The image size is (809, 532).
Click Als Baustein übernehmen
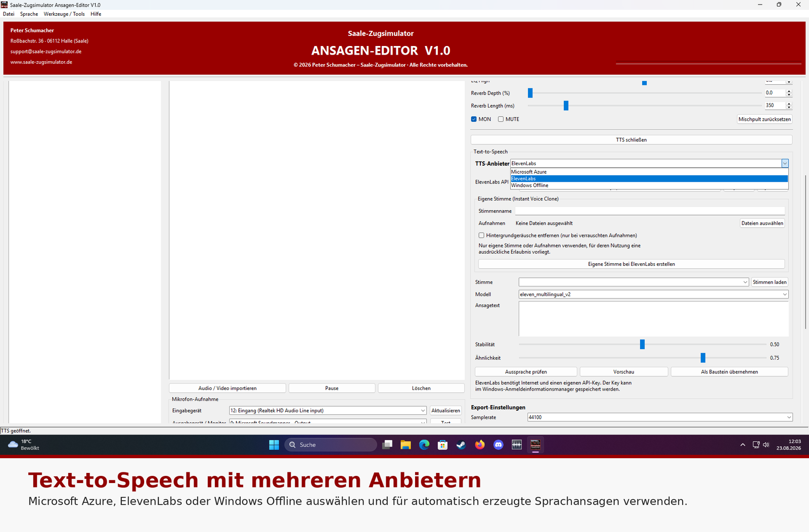tap(729, 372)
